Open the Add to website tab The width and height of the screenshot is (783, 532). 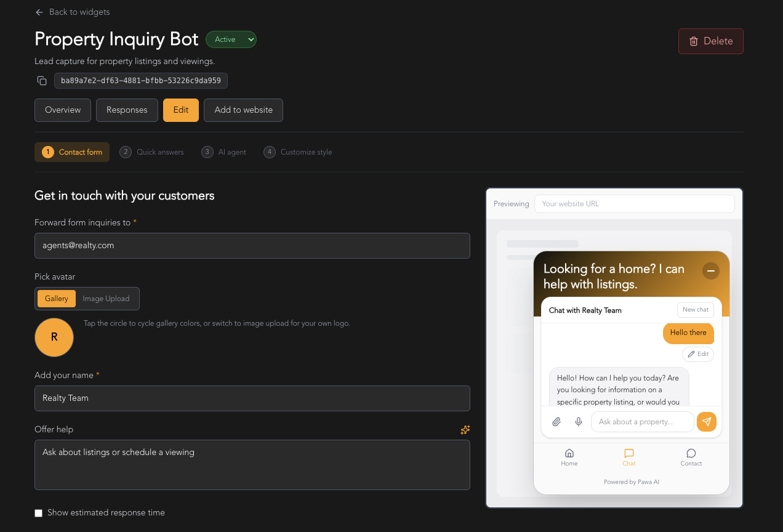243,110
